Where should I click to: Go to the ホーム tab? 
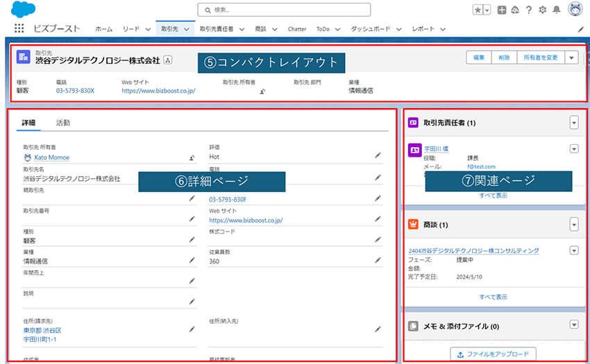click(103, 29)
